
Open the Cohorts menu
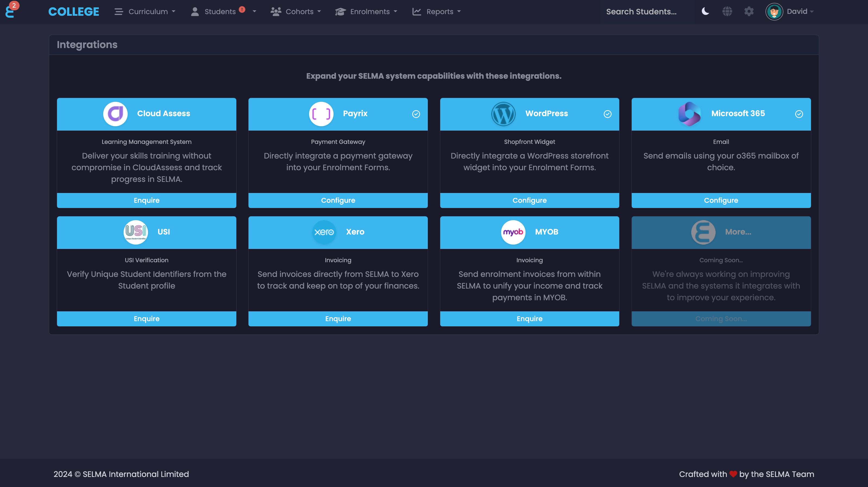coord(295,11)
